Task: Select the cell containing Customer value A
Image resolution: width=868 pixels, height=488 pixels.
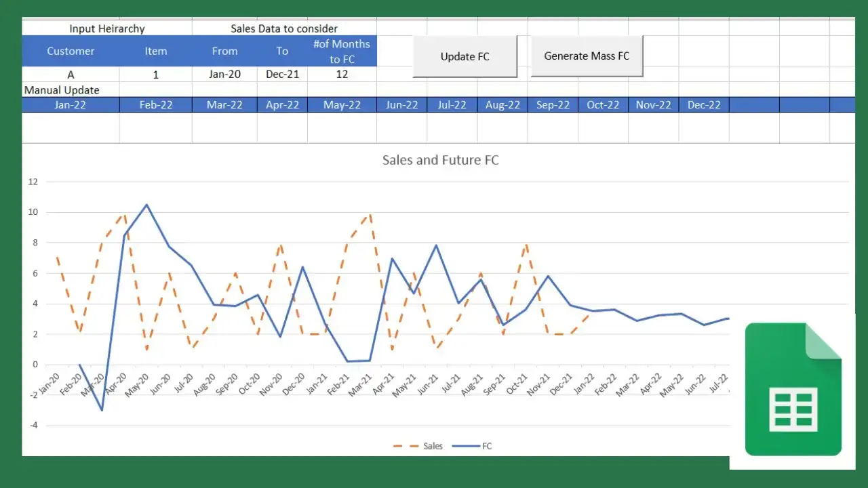Action: (x=71, y=74)
